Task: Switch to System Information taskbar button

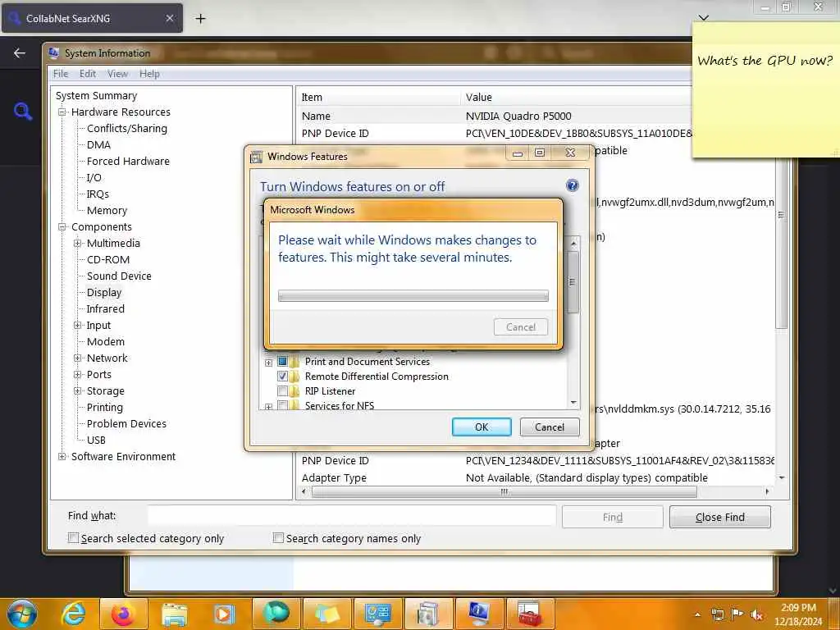Action: pyautogui.click(x=478, y=614)
